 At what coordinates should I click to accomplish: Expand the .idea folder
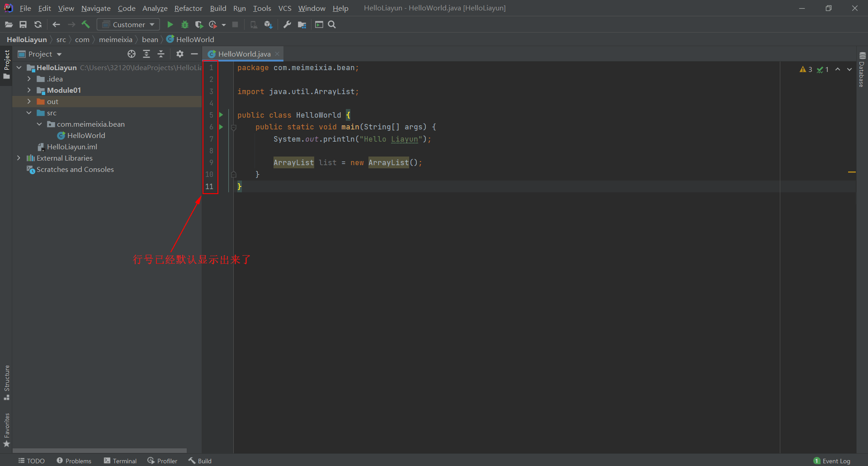click(x=29, y=79)
